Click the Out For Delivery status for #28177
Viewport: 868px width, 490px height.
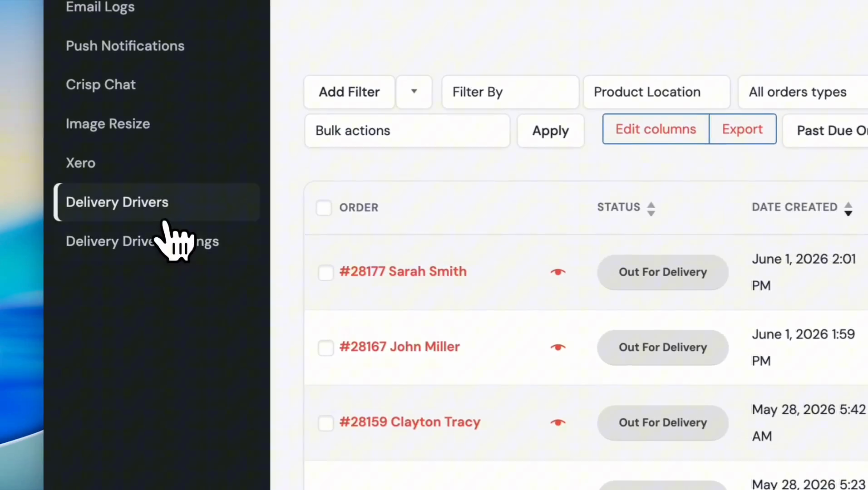pos(663,272)
